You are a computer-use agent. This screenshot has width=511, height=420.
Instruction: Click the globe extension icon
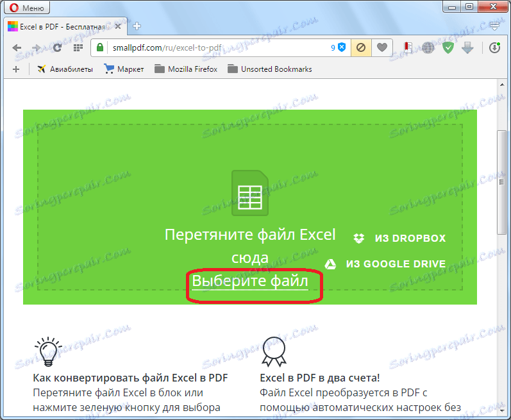click(428, 48)
